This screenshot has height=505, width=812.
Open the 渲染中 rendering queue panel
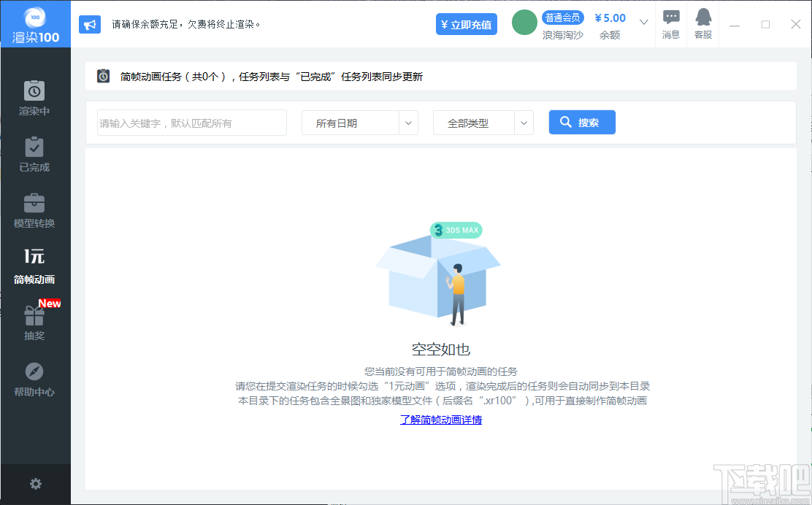pyautogui.click(x=34, y=99)
